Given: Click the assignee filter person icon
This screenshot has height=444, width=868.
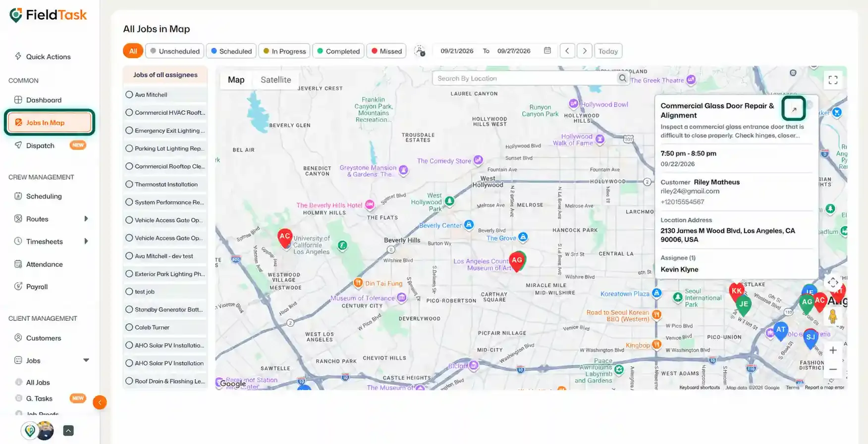Looking at the screenshot, I should (420, 51).
